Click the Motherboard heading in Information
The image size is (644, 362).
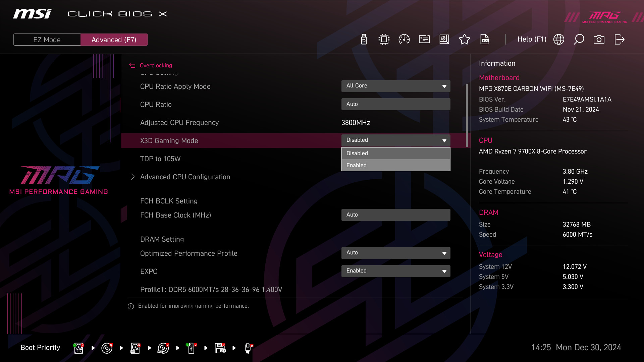click(499, 78)
